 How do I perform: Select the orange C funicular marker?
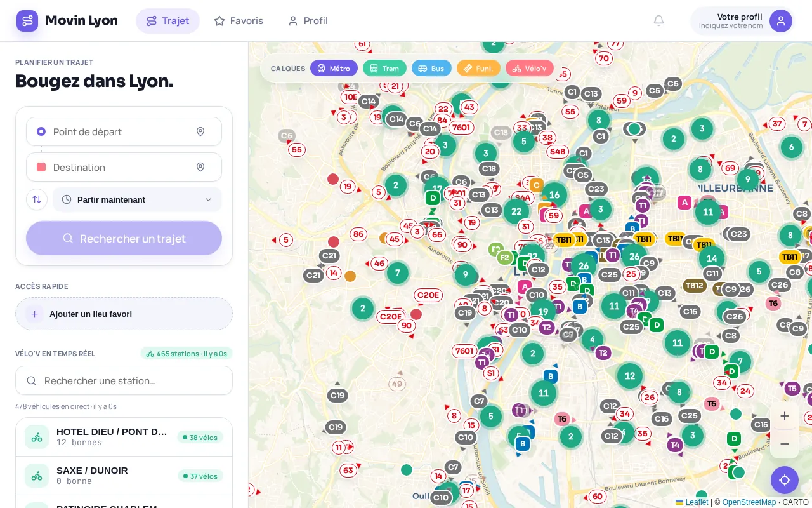536,185
